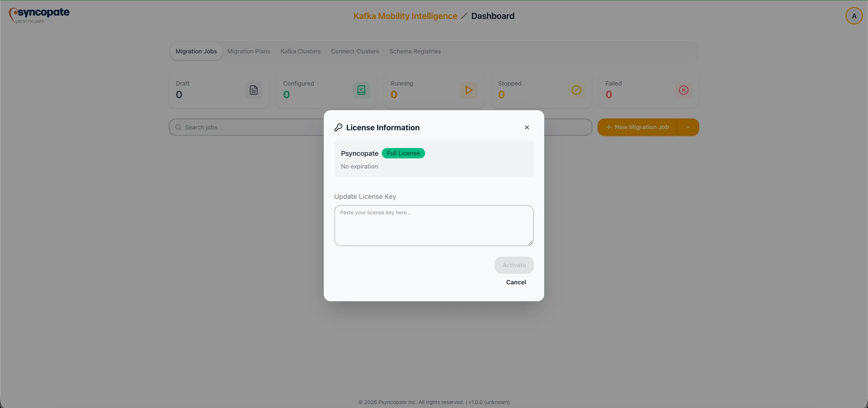Open the user avatar menu
868x408 pixels.
(854, 15)
